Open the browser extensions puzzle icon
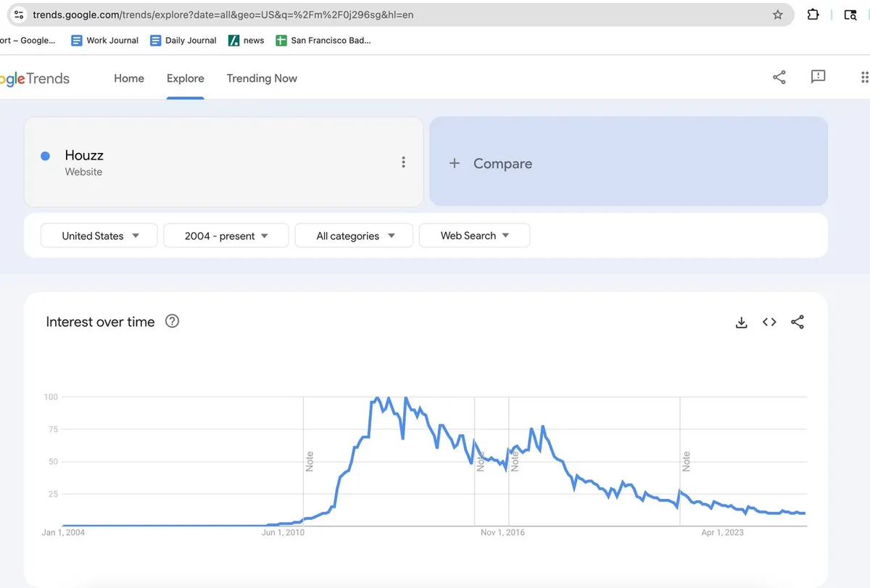The width and height of the screenshot is (870, 588). coord(813,15)
